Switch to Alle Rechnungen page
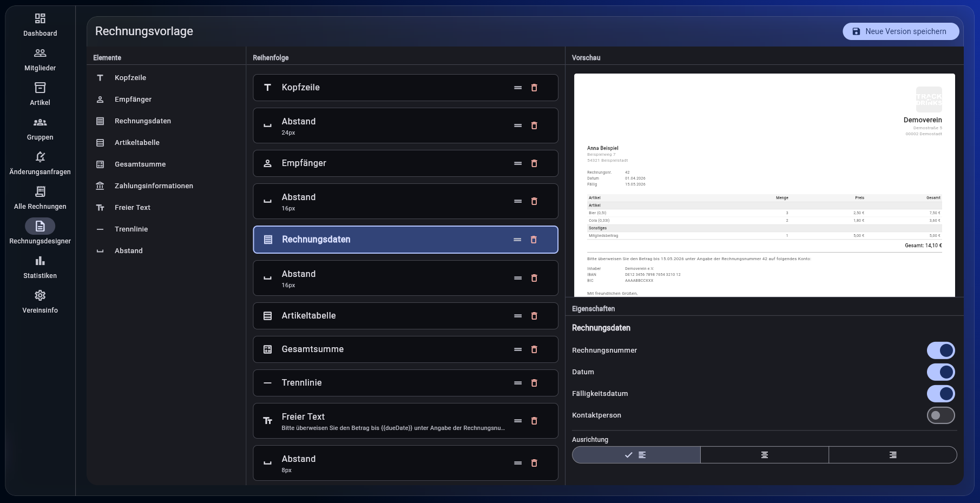This screenshot has height=503, width=980. pyautogui.click(x=40, y=198)
